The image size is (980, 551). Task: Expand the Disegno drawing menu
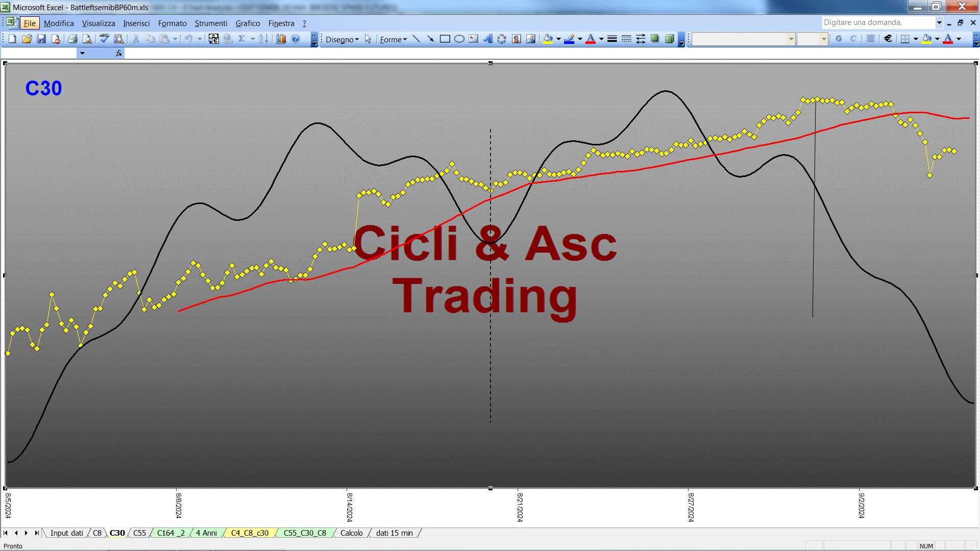coord(342,40)
